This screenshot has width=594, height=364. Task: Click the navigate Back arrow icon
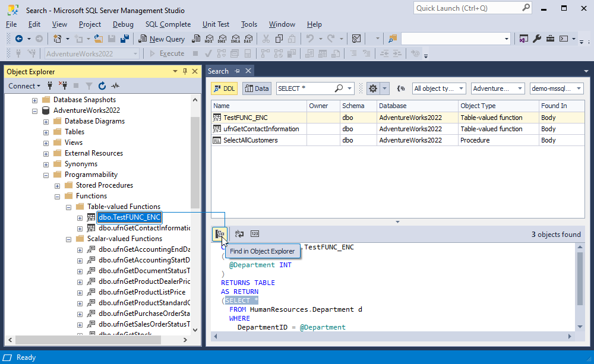18,39
